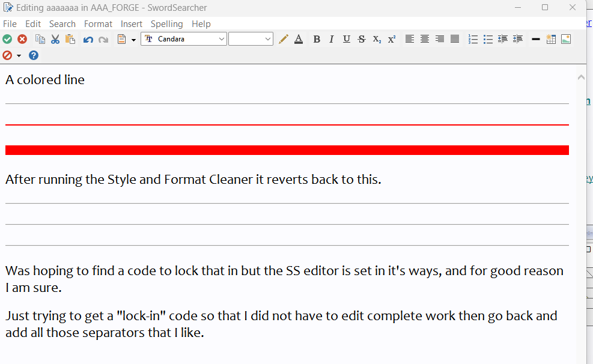Open the arrow next to the style document icon

tap(133, 40)
